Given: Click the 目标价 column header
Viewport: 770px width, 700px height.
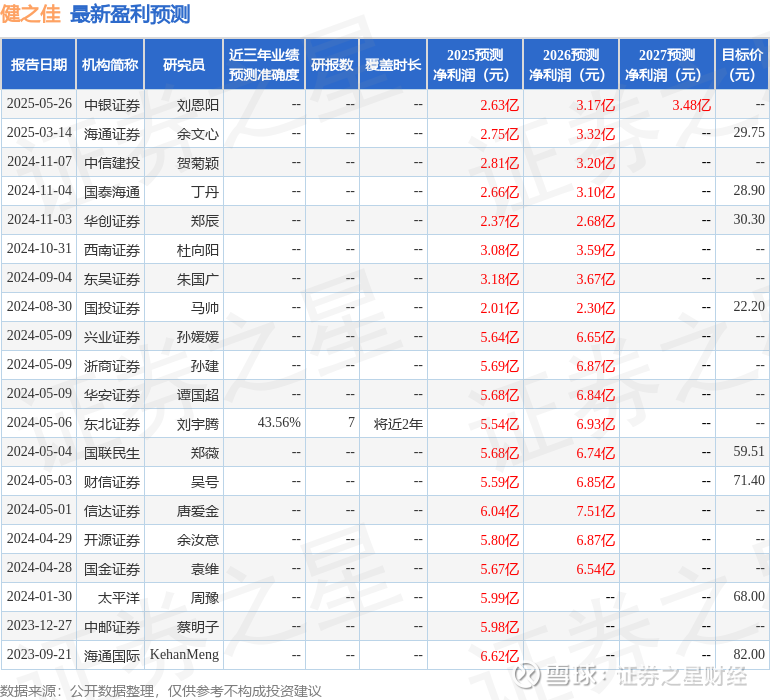Looking at the screenshot, I should (742, 64).
